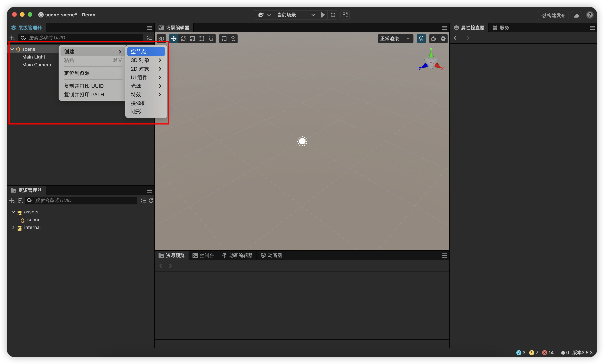Click the preview play button

point(323,15)
